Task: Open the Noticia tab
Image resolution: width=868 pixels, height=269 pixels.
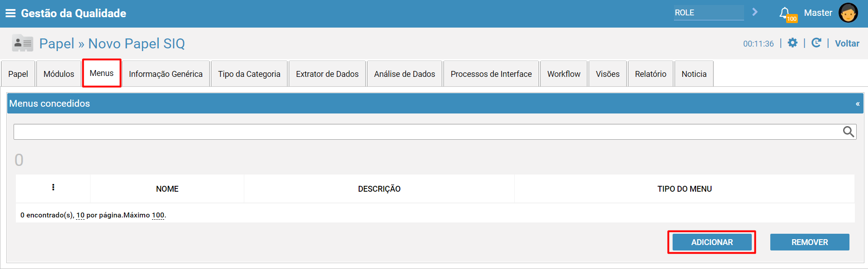Action: point(694,74)
